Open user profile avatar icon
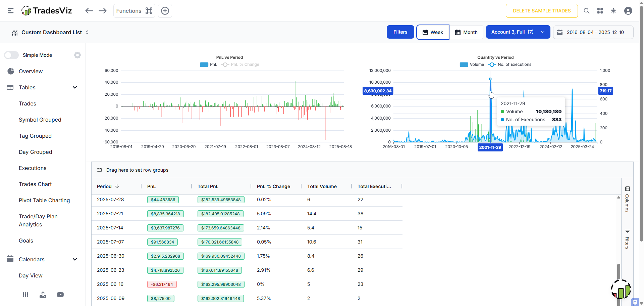 [628, 11]
